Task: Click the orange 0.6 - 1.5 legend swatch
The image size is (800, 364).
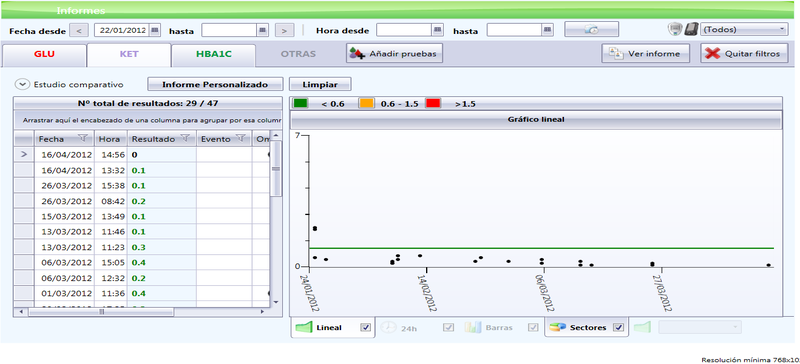Action: [366, 104]
